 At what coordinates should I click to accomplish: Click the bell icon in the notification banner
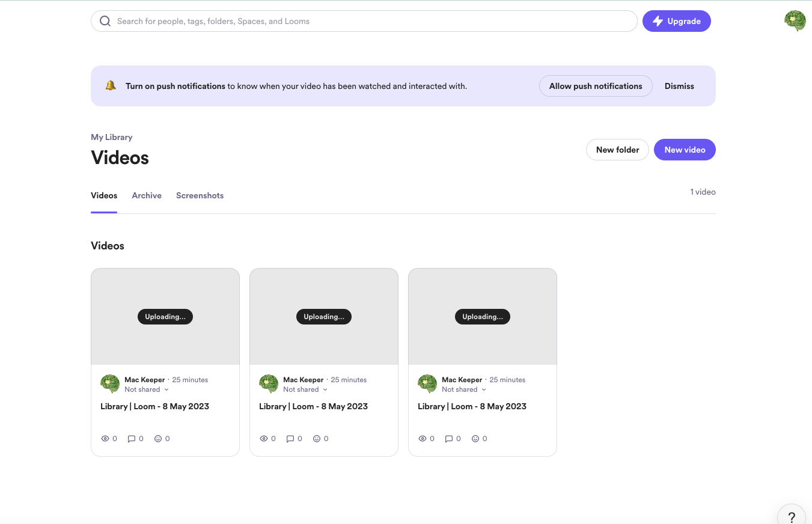pos(111,86)
